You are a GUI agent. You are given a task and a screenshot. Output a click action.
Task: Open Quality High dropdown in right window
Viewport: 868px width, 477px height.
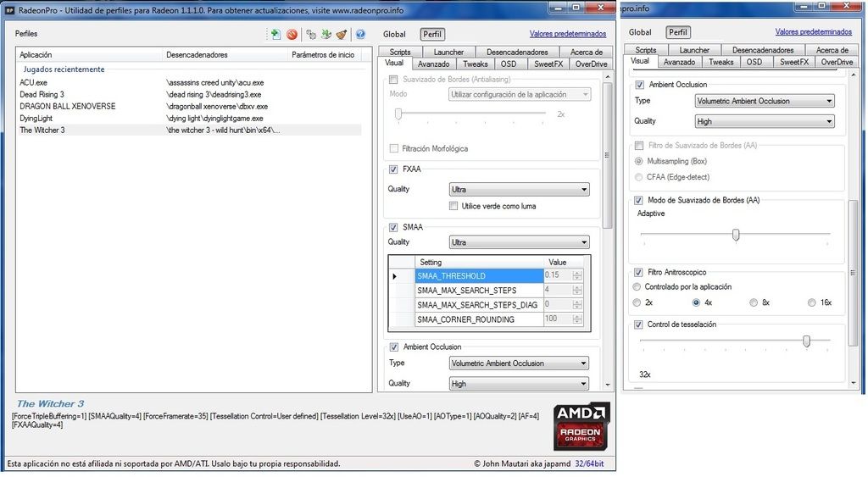765,122
